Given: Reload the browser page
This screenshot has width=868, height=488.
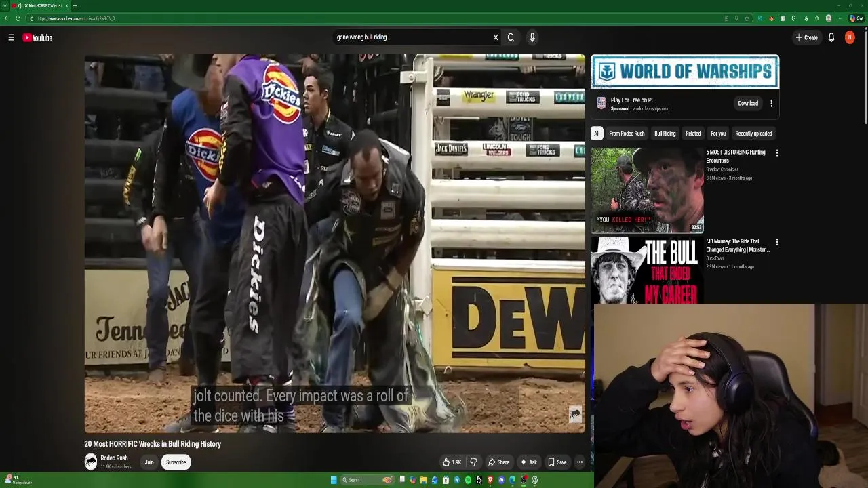Looking at the screenshot, I should click(x=18, y=18).
